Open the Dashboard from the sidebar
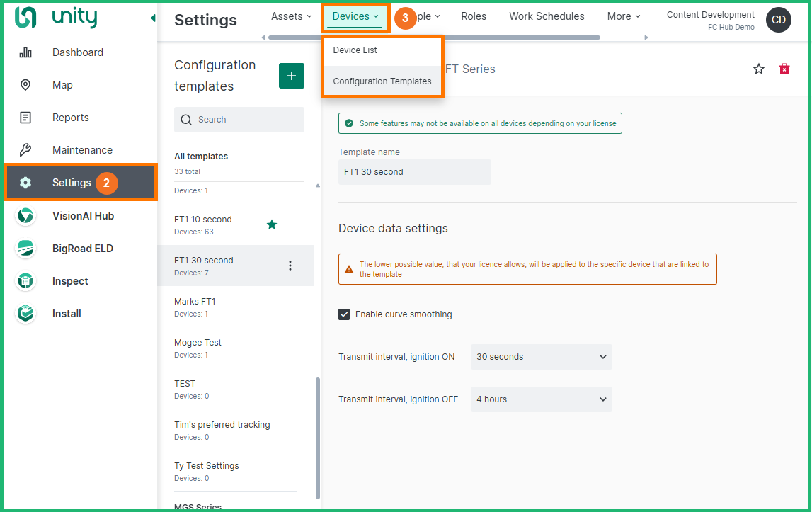Viewport: 812px width, 512px height. (77, 52)
